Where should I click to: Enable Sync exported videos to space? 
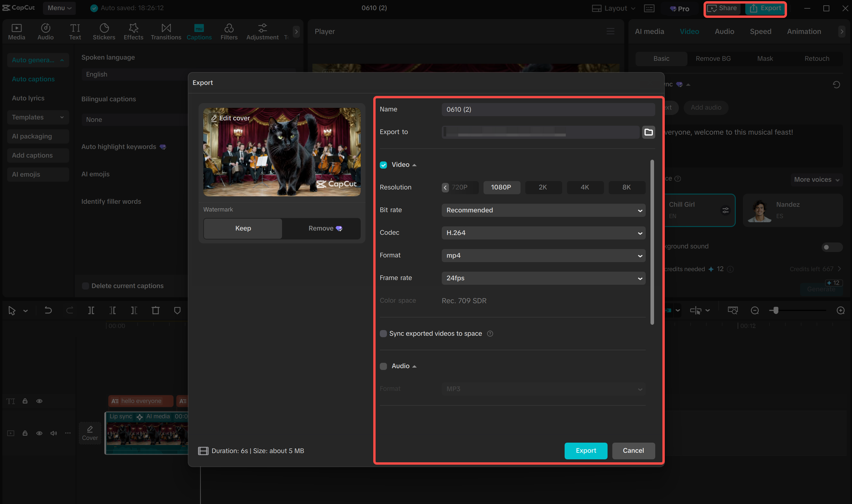[x=383, y=334]
